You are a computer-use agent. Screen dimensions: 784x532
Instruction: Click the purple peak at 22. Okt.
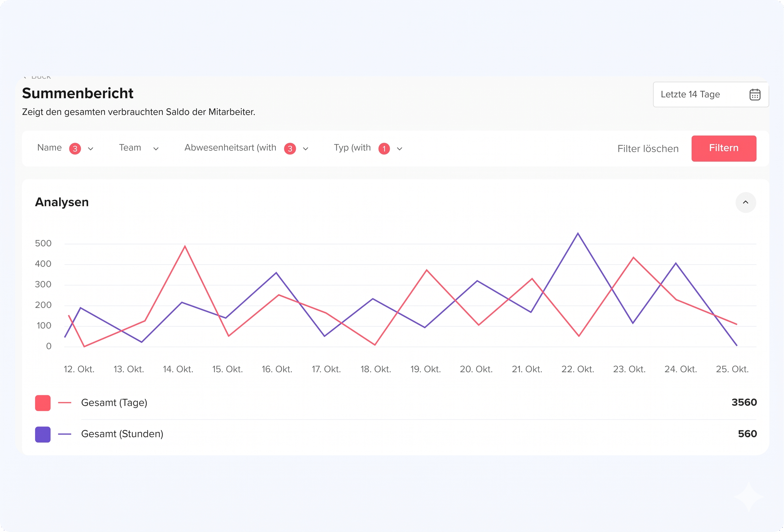point(577,233)
